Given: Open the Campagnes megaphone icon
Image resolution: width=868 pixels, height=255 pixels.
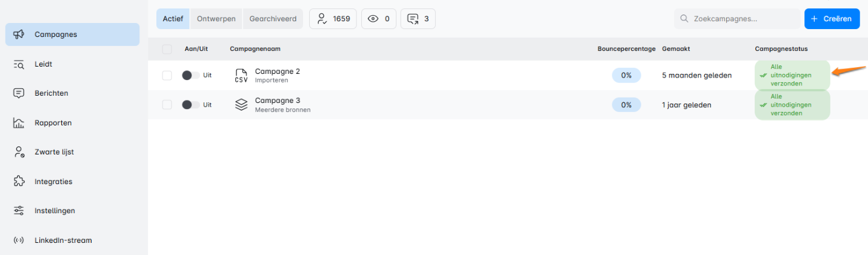Looking at the screenshot, I should 19,35.
